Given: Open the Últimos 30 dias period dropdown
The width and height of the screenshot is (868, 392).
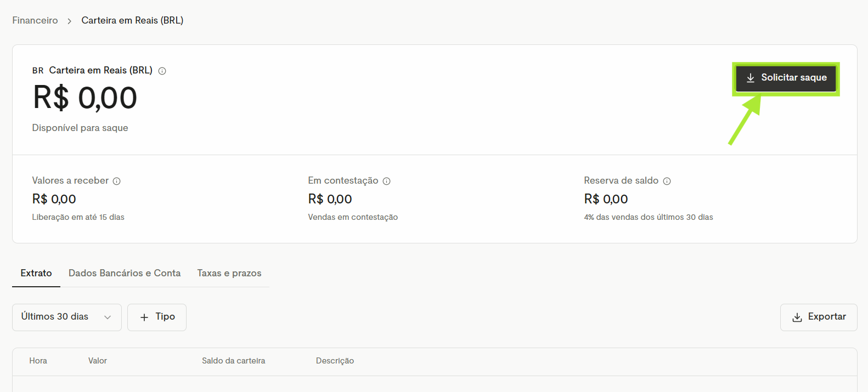Looking at the screenshot, I should coord(67,317).
